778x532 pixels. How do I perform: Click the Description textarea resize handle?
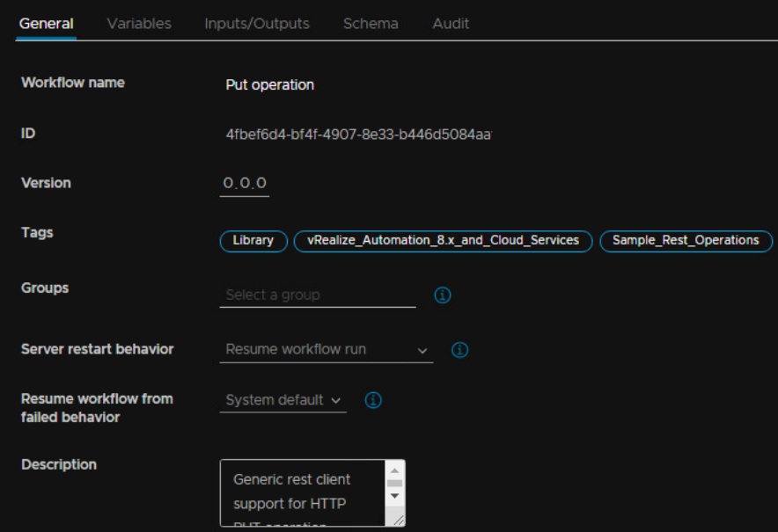pos(399,520)
